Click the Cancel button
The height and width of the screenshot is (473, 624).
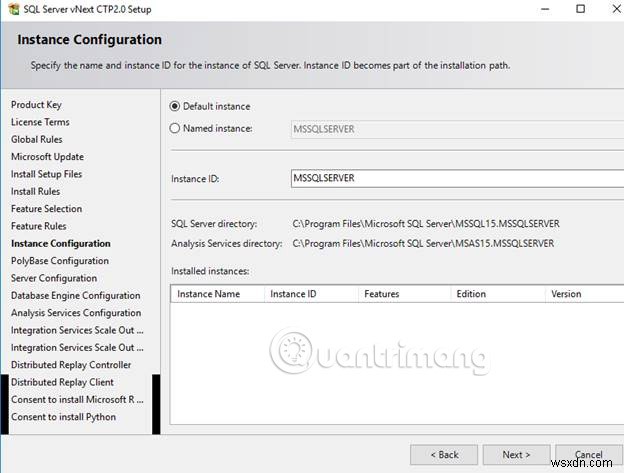(x=589, y=455)
